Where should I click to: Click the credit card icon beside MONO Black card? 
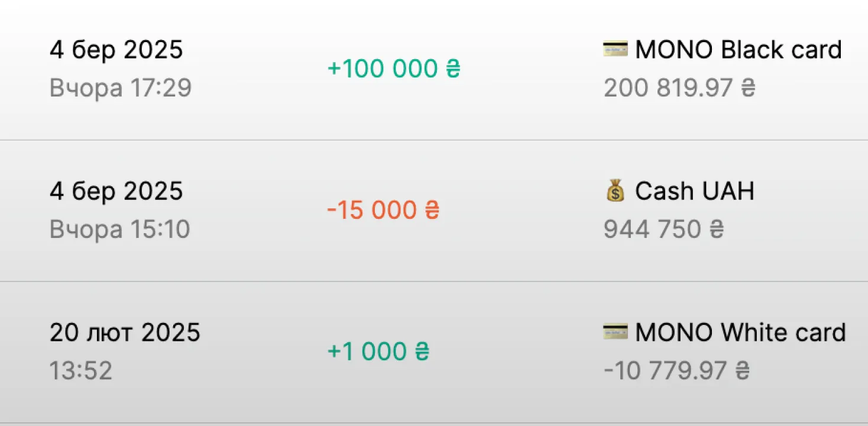615,49
